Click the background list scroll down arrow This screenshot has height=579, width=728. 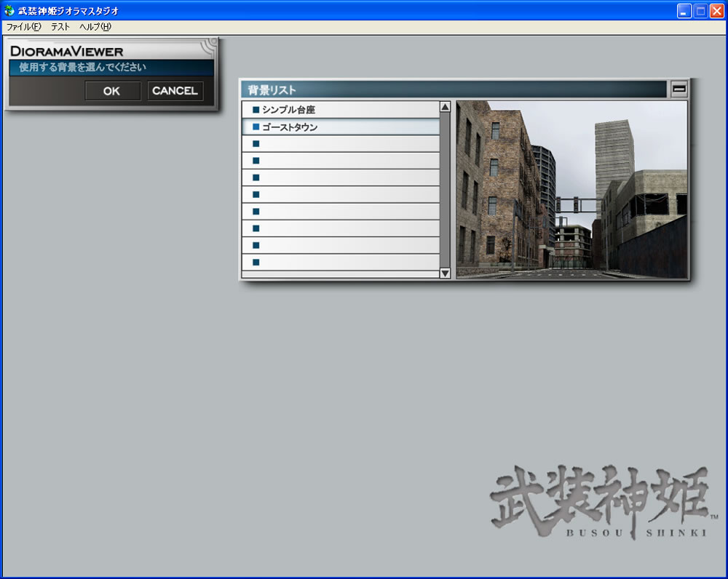pos(445,273)
